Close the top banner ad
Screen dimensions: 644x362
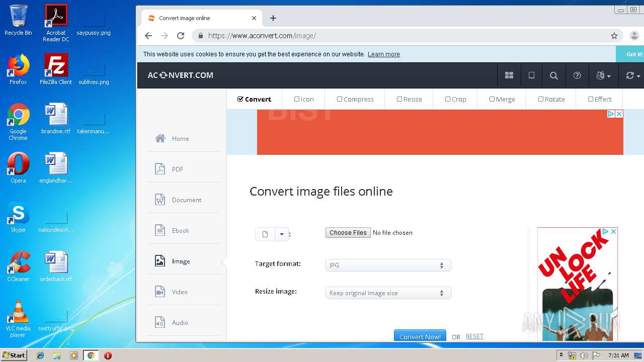point(619,114)
